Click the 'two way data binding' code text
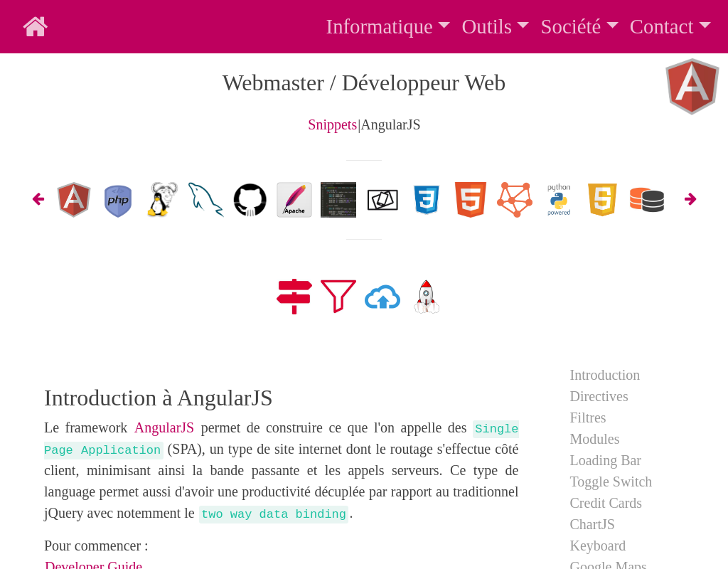 274,514
